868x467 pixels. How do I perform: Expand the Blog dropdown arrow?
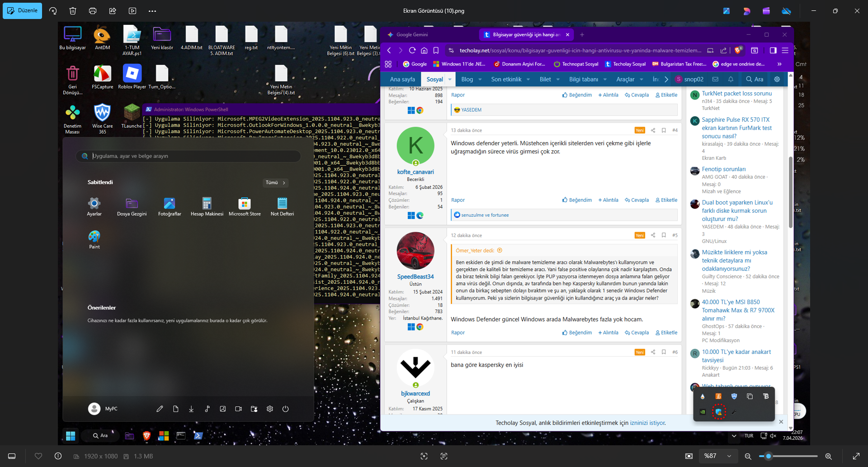(480, 79)
